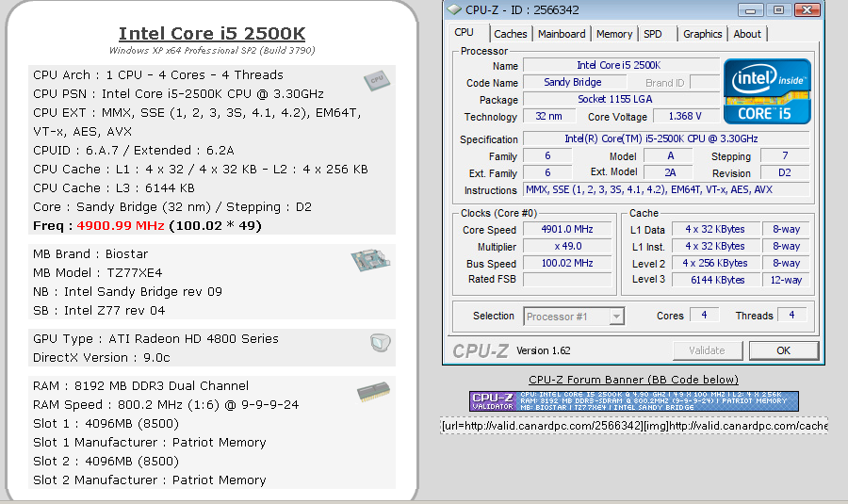Open the Memory tab

[x=614, y=34]
